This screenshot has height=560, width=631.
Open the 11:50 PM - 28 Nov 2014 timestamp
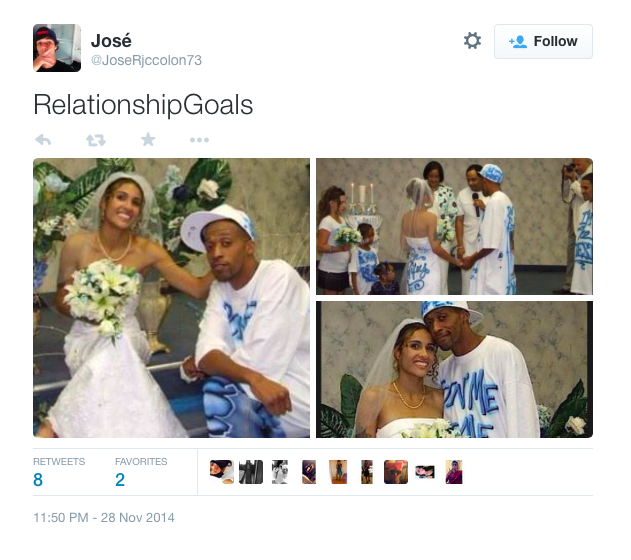pos(104,517)
